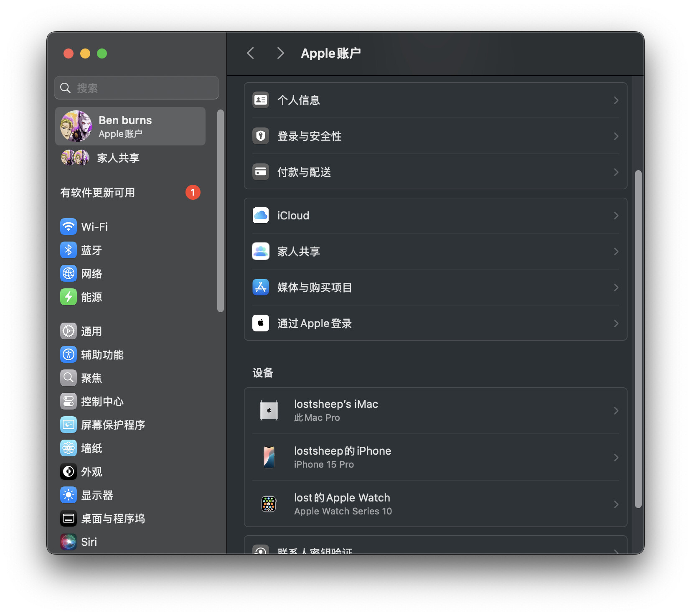
Task: Open lostsheep的 iPhone row chevron
Action: pyautogui.click(x=616, y=458)
